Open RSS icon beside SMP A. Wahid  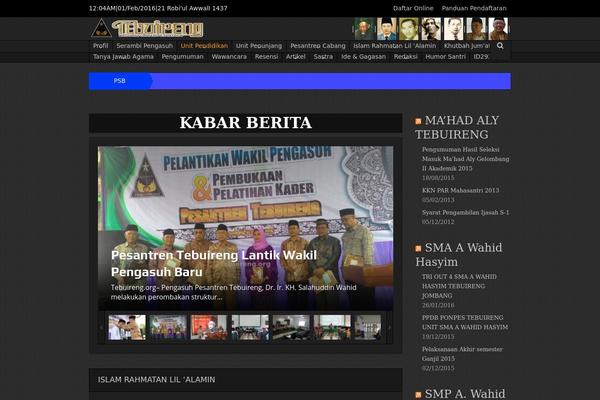point(418,395)
